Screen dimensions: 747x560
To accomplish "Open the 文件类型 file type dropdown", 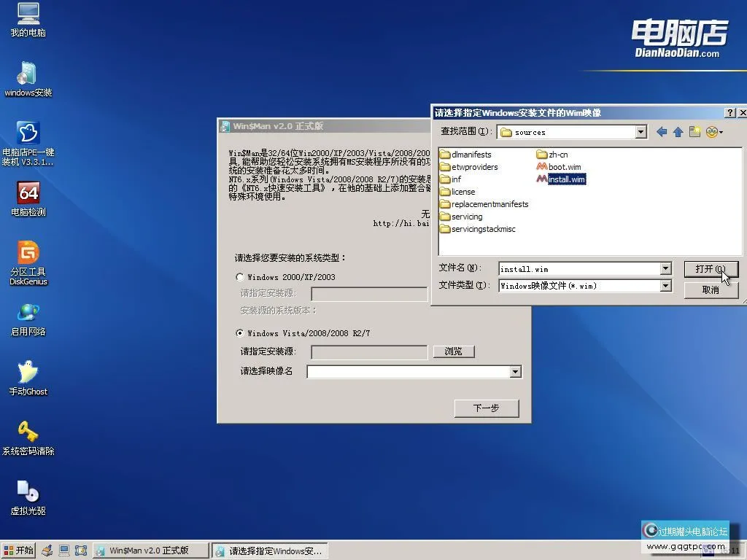I will (x=665, y=286).
